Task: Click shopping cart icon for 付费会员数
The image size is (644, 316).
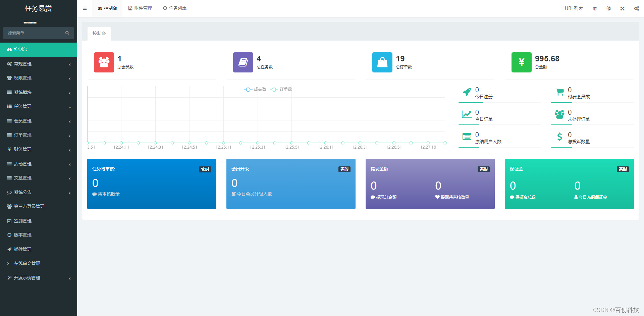Action: (x=559, y=92)
